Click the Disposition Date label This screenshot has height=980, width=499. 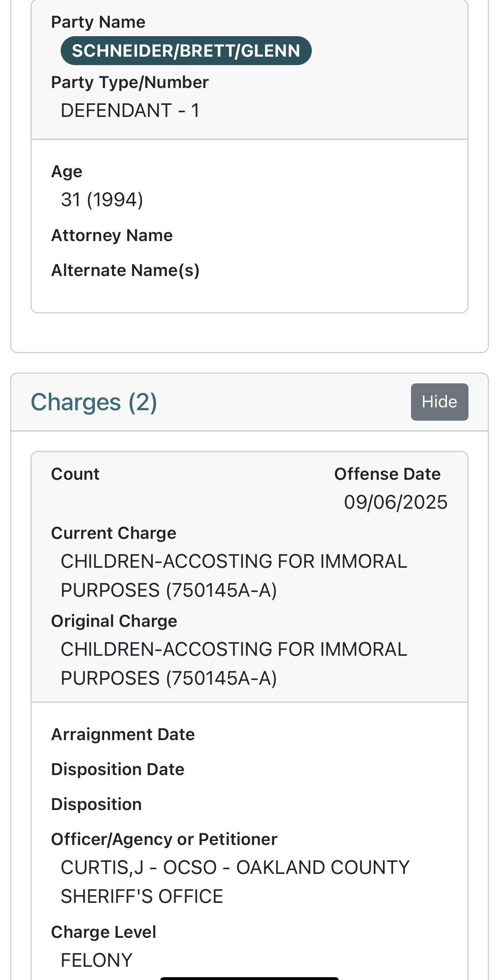[x=118, y=769]
